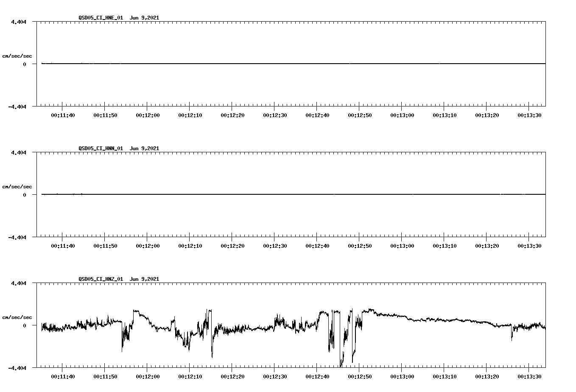The image size is (576, 392).
Task: Click the -4.404 lower label of HNN plot
Action: click(x=17, y=238)
